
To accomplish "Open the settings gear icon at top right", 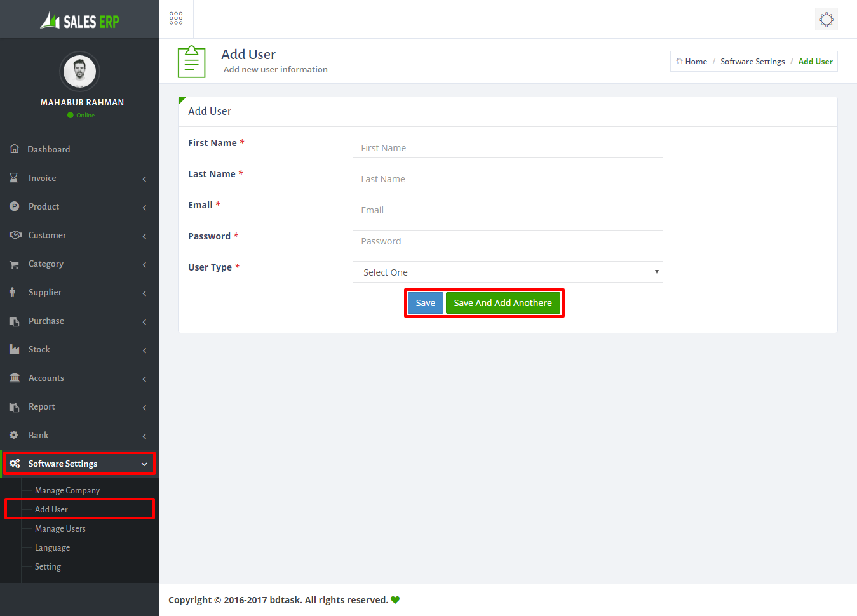I will click(x=826, y=20).
